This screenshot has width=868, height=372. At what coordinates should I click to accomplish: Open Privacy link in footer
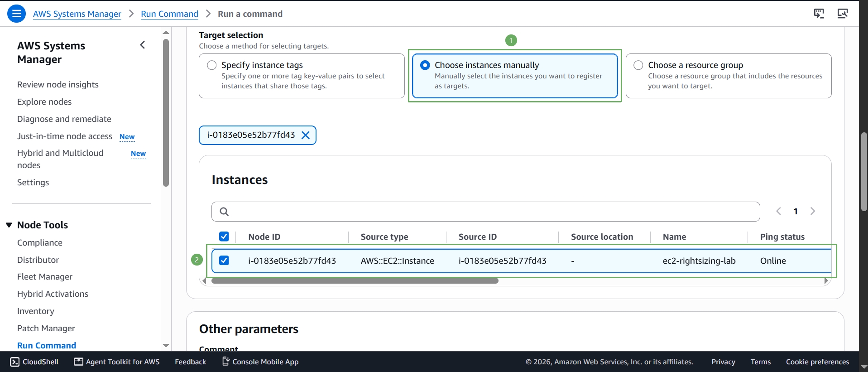tap(723, 362)
